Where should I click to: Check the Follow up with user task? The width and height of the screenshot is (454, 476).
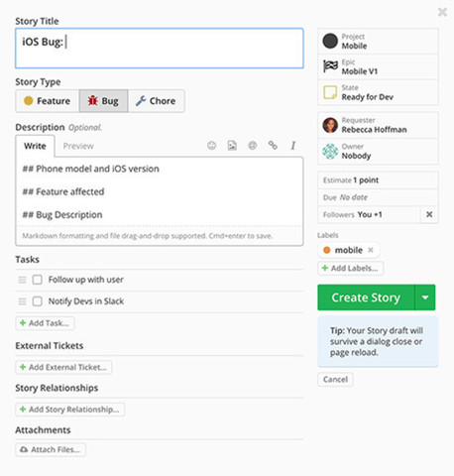(x=37, y=280)
